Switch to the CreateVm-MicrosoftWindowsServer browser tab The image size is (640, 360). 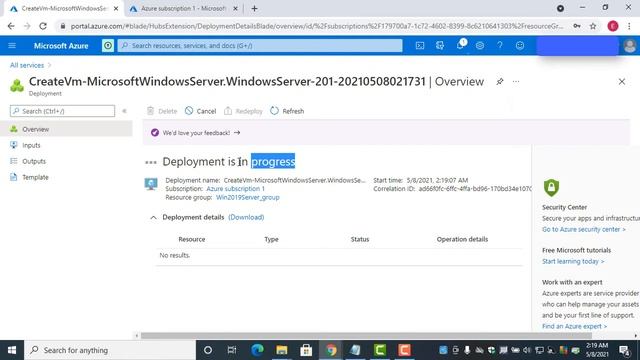pyautogui.click(x=64, y=8)
